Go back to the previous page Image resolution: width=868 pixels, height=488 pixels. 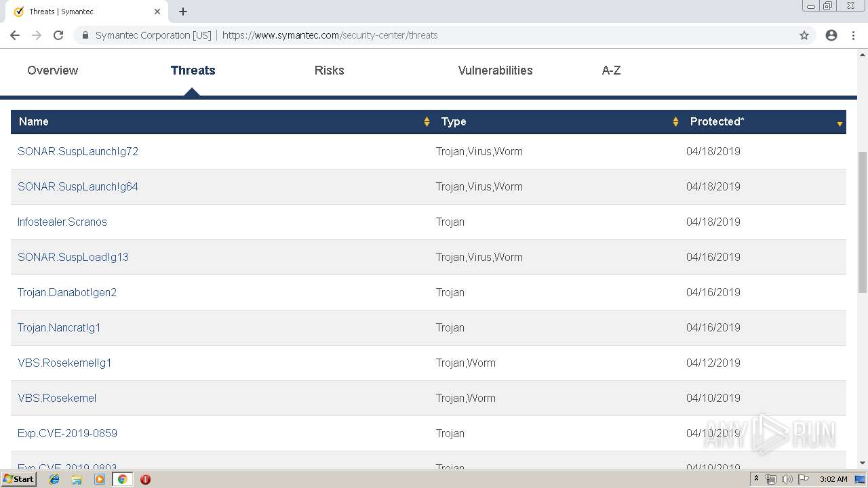pos(15,35)
